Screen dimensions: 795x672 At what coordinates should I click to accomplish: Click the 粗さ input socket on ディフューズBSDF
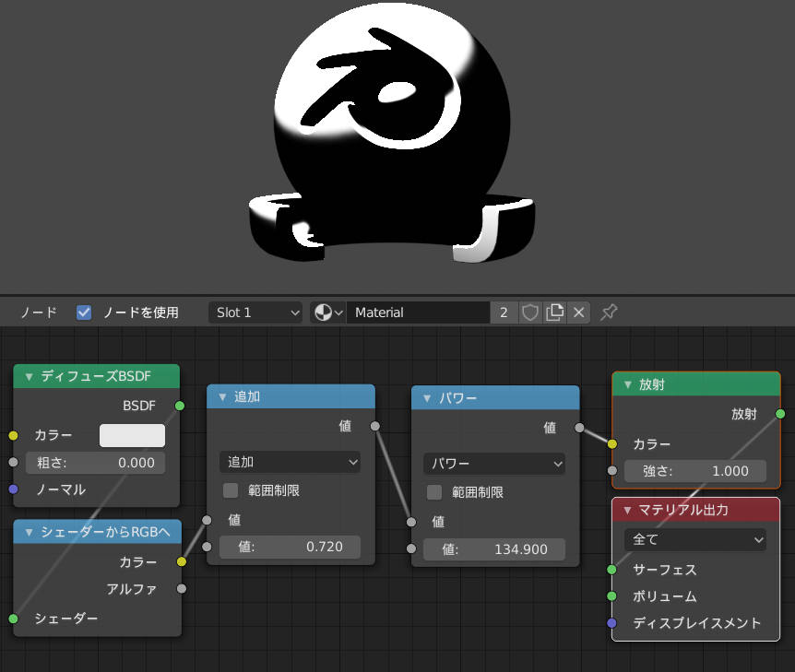click(13, 462)
